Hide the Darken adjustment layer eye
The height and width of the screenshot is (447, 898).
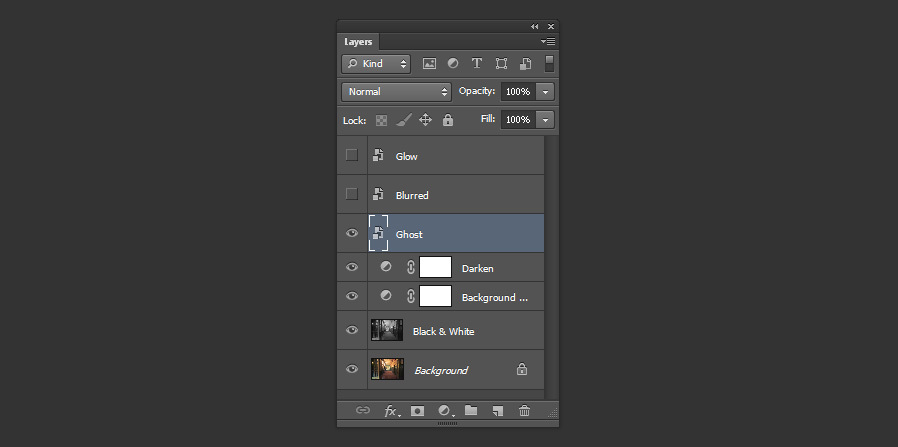352,267
